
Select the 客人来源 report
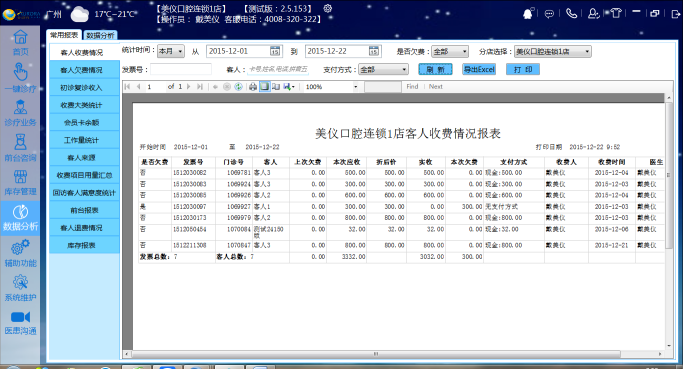pos(84,158)
